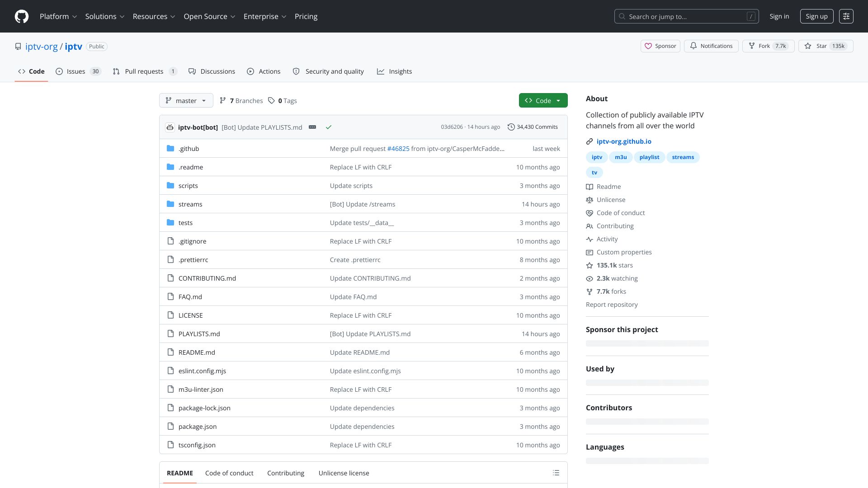The width and height of the screenshot is (868, 488).
Task: Click the FAQ.md file icon
Action: (x=170, y=296)
